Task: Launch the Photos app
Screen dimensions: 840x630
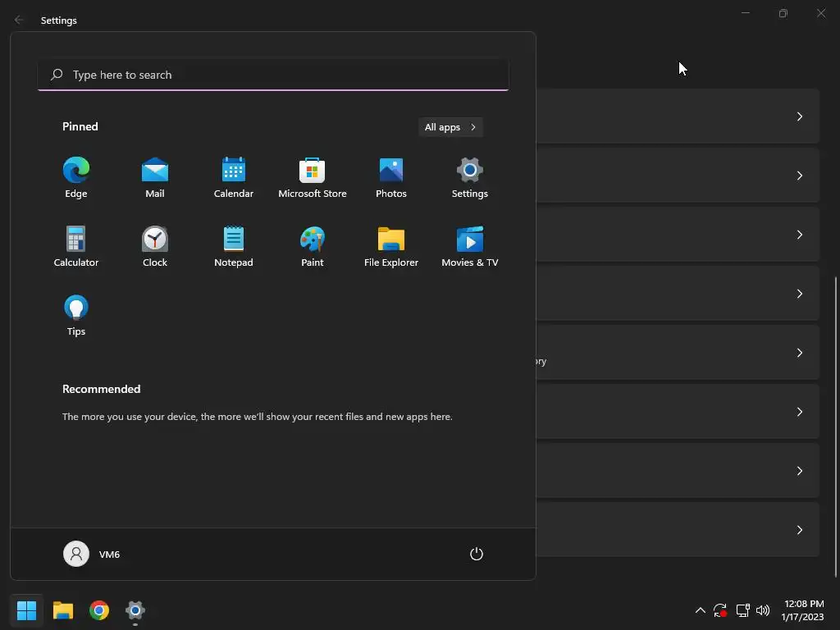Action: (x=391, y=178)
